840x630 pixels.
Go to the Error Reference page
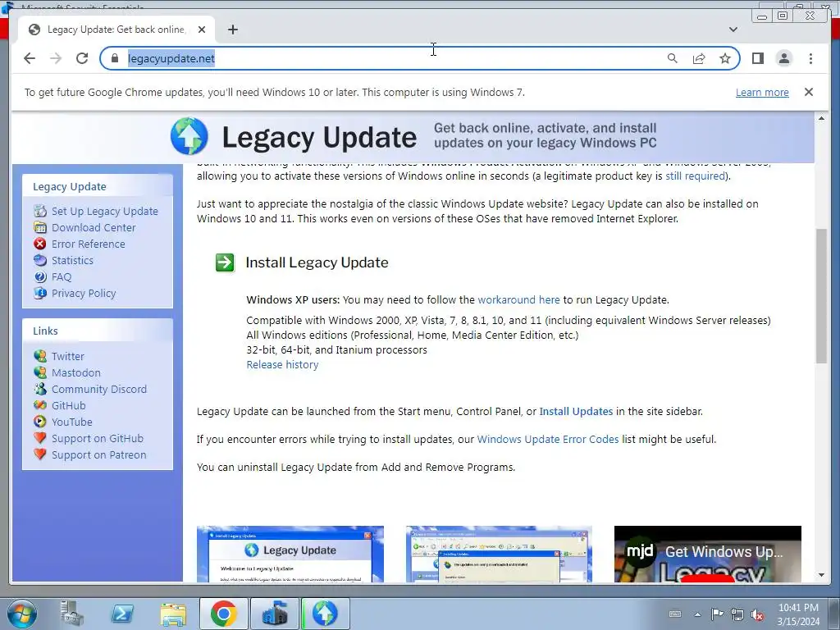click(89, 244)
